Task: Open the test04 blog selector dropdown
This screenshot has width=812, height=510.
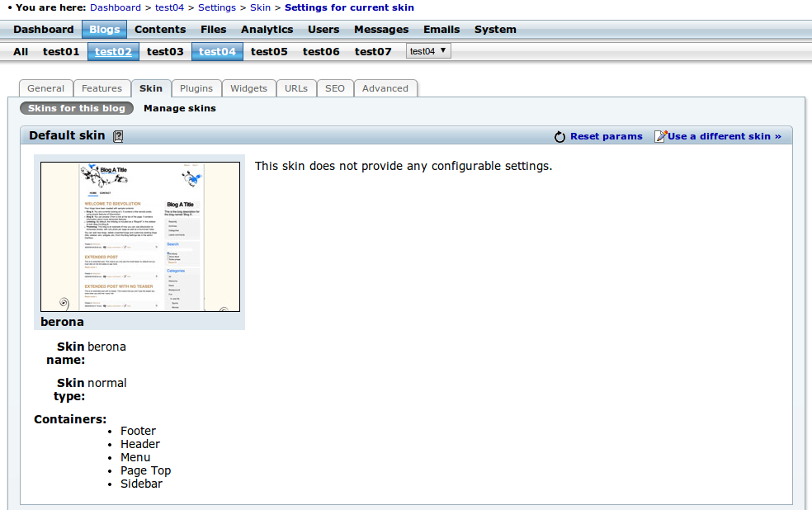Action: click(x=428, y=51)
